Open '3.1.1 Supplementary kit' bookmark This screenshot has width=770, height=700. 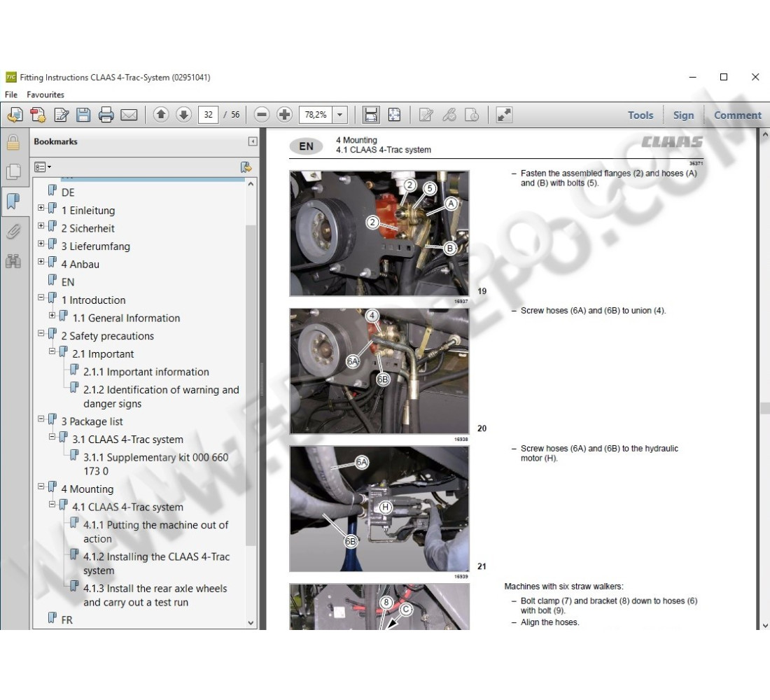(x=155, y=464)
